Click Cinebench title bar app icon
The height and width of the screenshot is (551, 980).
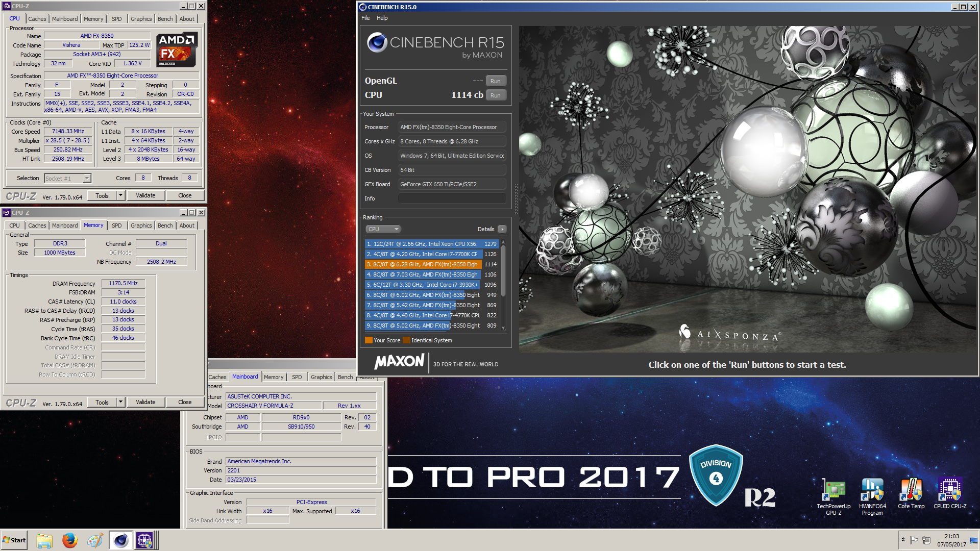coord(363,7)
